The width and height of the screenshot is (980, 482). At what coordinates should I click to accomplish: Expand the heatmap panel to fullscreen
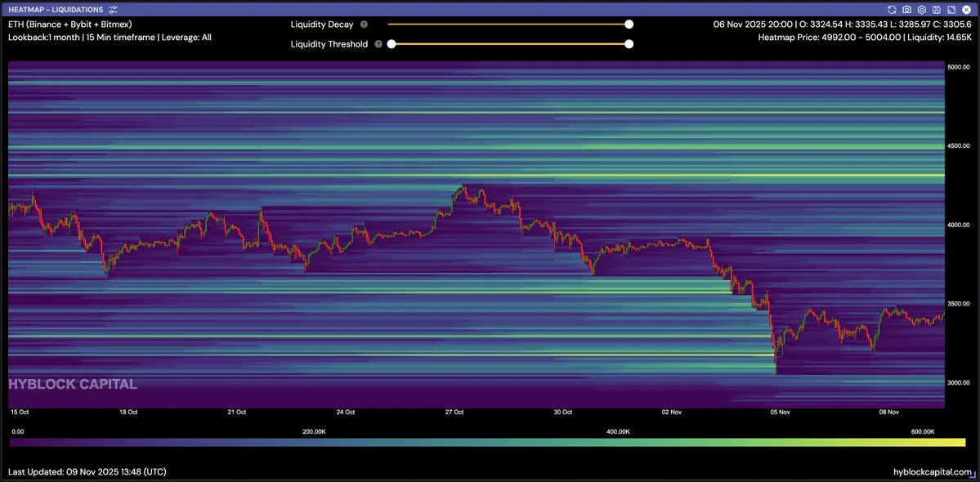[x=951, y=9]
